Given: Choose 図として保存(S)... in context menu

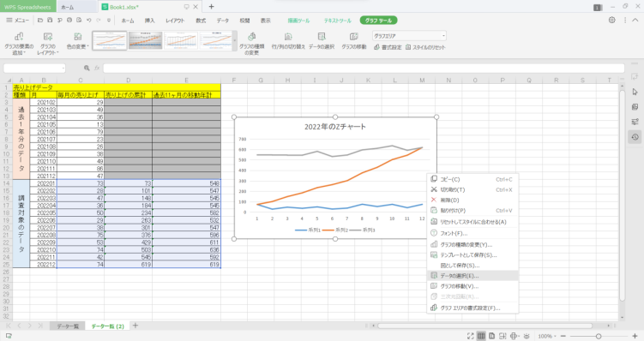Looking at the screenshot, I should click(x=472, y=266).
